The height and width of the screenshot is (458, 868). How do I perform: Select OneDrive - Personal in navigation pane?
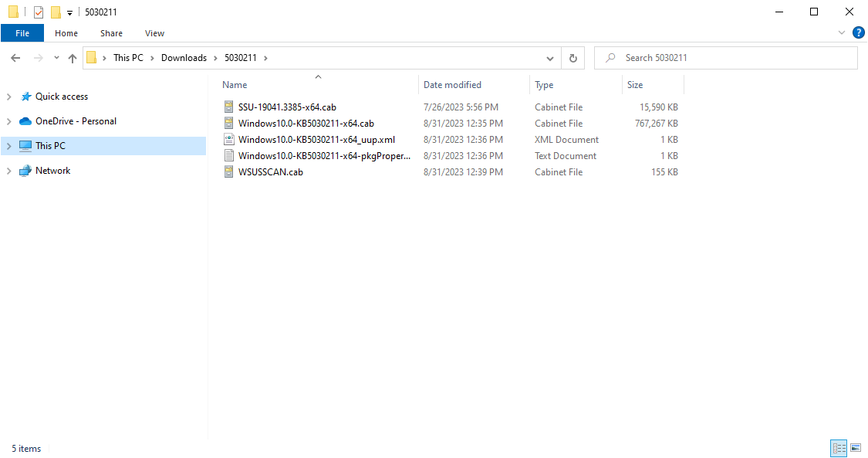pos(76,120)
